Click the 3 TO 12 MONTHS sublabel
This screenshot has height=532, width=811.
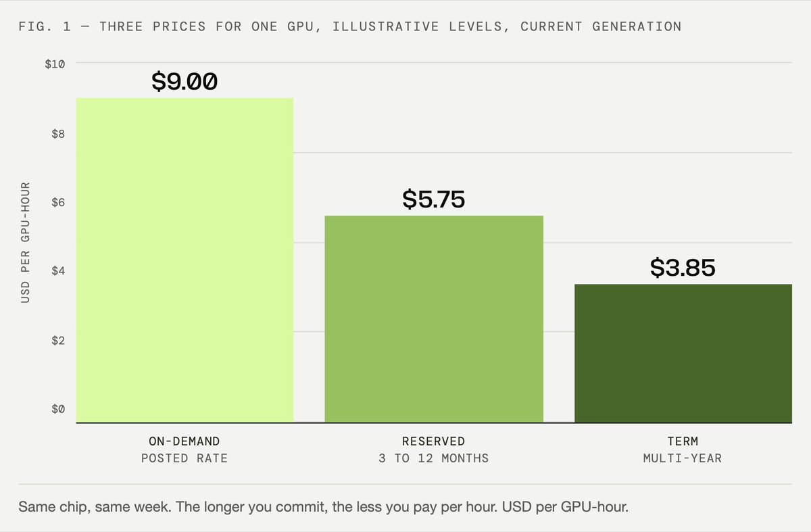click(x=434, y=458)
